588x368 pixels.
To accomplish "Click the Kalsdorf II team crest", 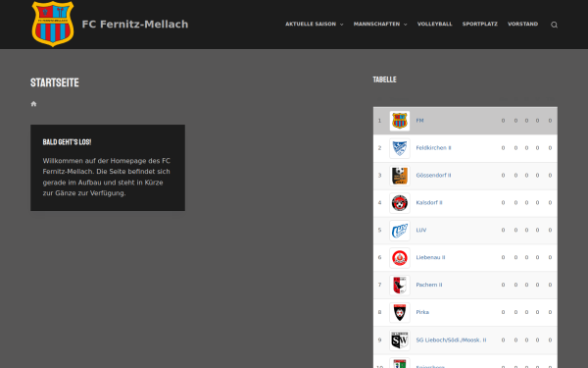I will (x=400, y=203).
